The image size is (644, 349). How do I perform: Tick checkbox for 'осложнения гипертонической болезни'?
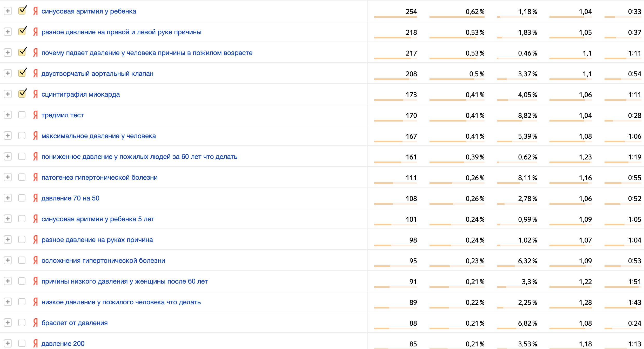tap(22, 260)
